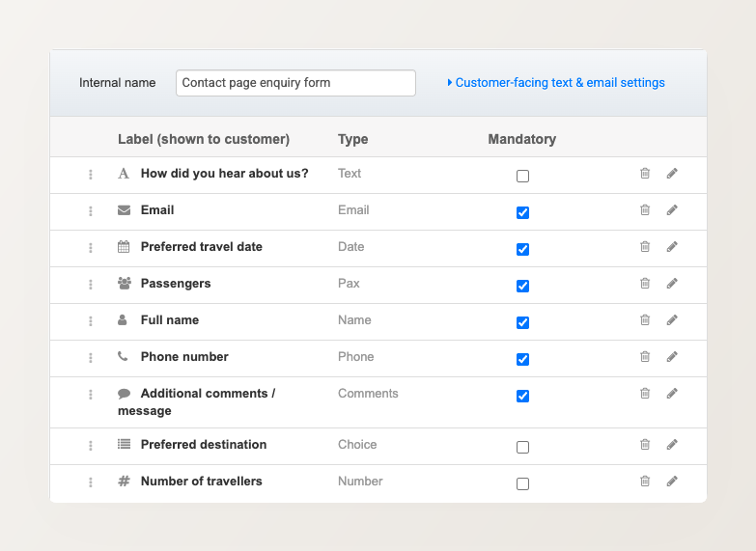756x551 pixels.
Task: Edit the Preferred destination field
Action: 672,444
